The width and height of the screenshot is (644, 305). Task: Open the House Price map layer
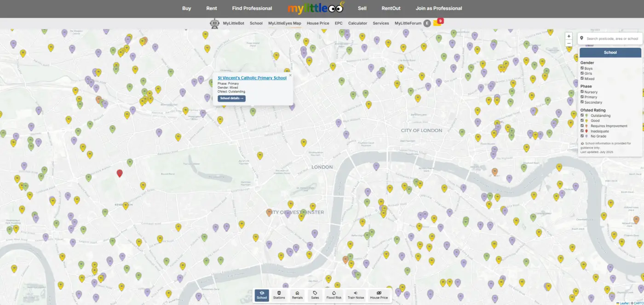pos(379,295)
